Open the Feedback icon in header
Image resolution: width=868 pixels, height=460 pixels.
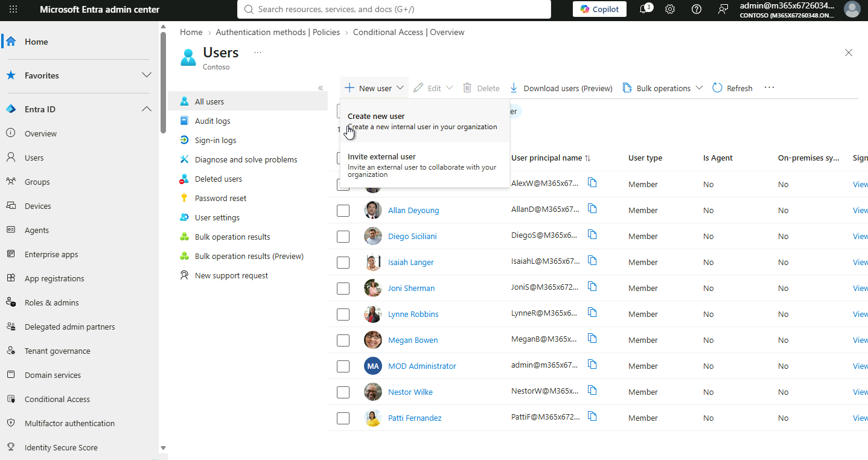coord(723,9)
